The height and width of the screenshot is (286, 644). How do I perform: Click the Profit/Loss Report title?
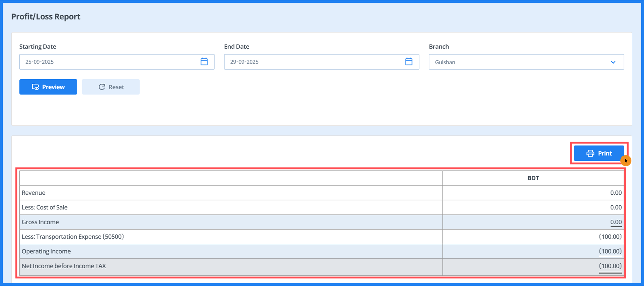click(x=46, y=16)
